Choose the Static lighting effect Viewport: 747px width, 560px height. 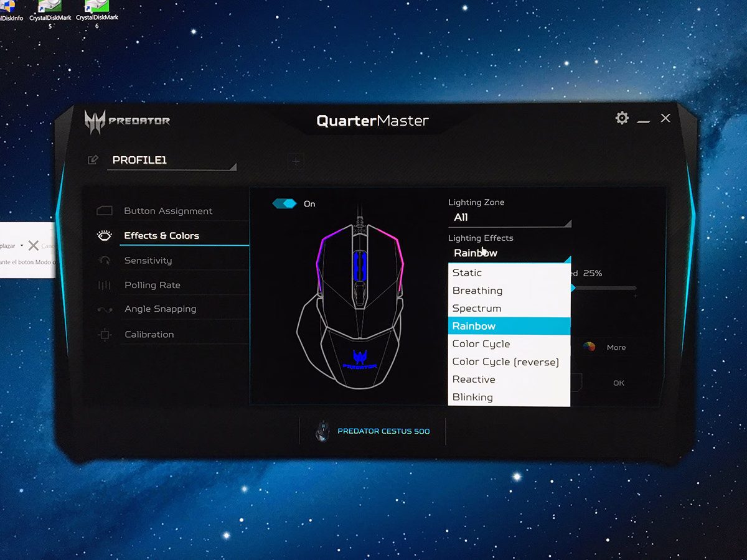(x=509, y=273)
